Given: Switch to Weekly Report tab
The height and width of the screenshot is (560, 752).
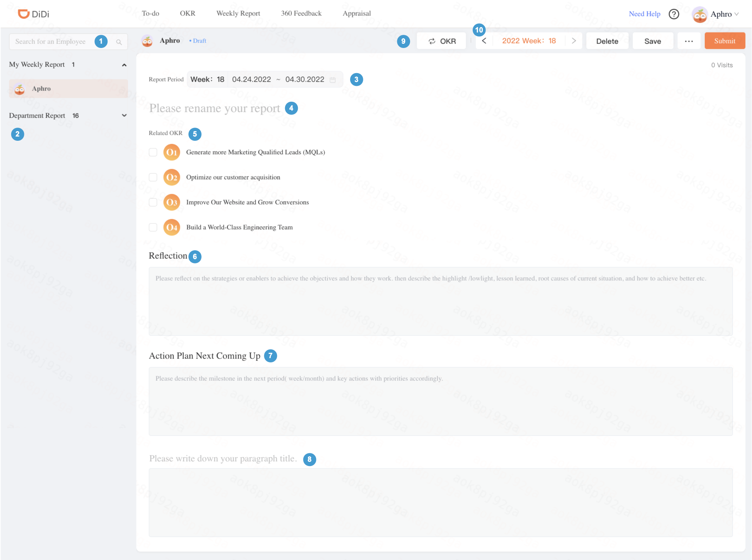Looking at the screenshot, I should pos(238,13).
